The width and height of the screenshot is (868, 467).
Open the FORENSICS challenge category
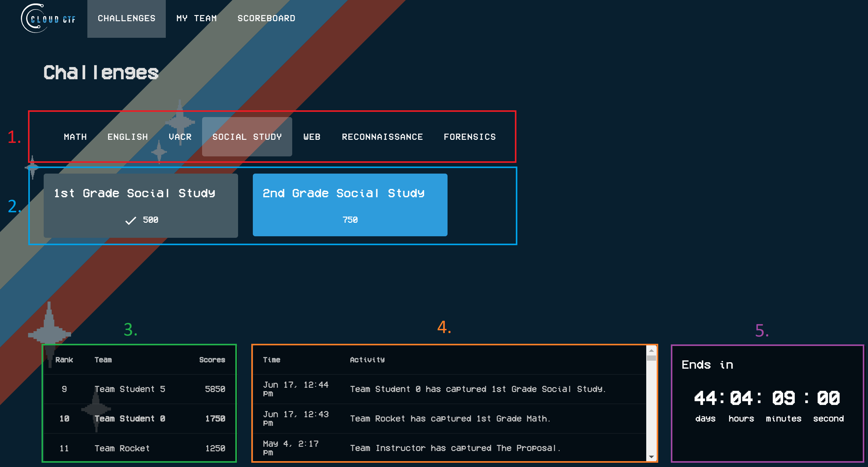pos(470,137)
